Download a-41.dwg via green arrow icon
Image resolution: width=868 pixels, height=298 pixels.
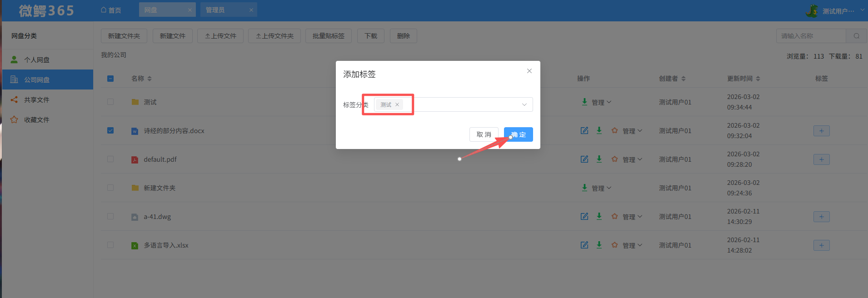[599, 216]
